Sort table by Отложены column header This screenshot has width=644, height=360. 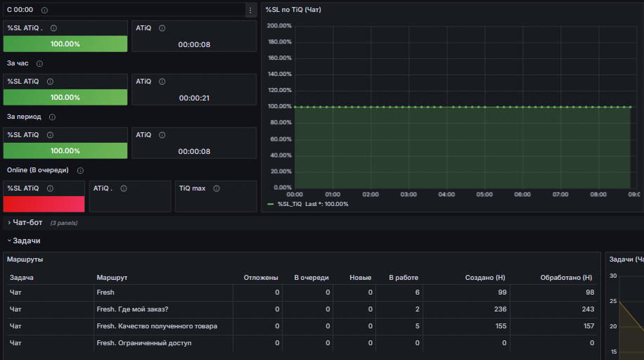coord(261,278)
